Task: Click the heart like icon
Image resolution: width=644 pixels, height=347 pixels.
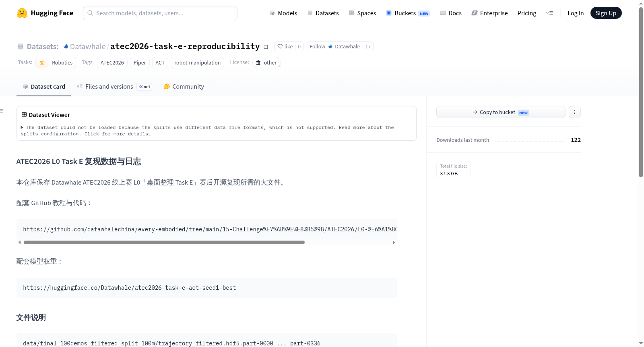Action: (280, 46)
